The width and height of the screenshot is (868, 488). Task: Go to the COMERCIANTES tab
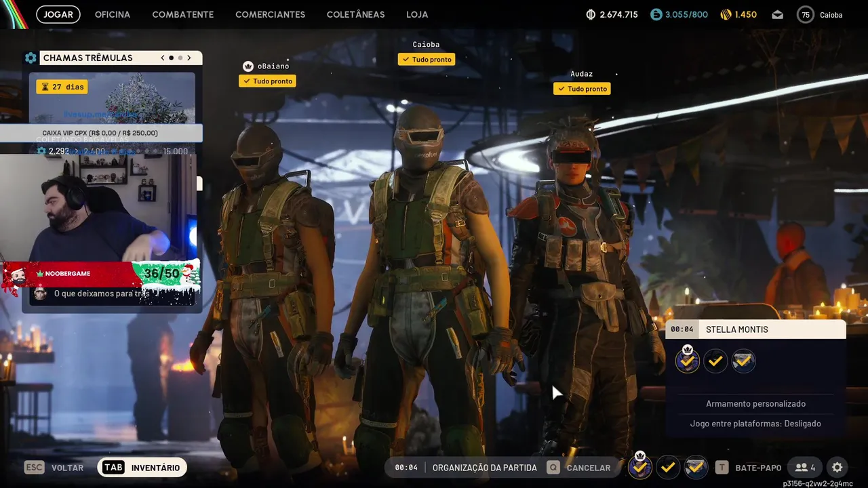point(271,14)
